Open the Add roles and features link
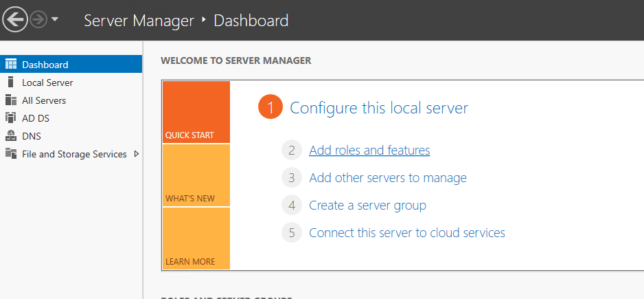Image resolution: width=644 pixels, height=299 pixels. (x=369, y=151)
